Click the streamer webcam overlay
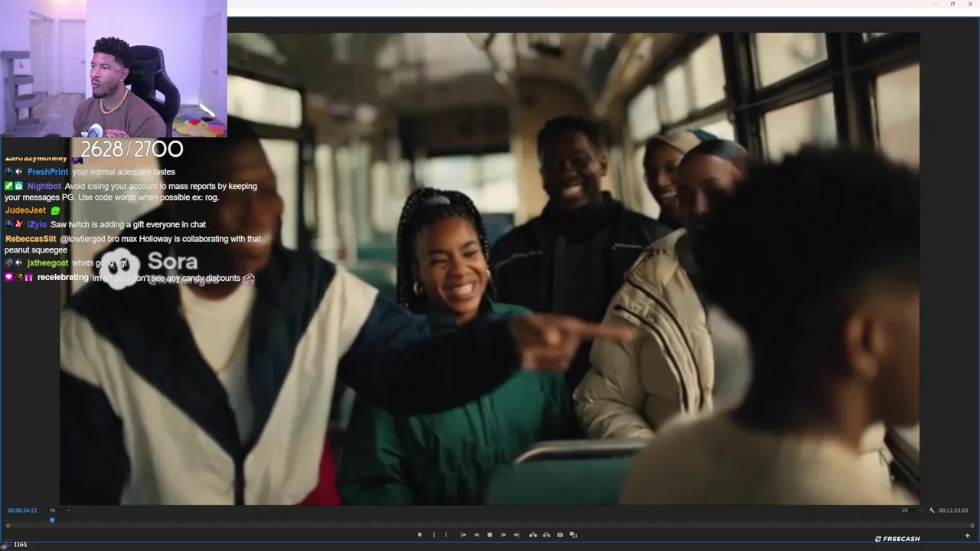 (113, 68)
